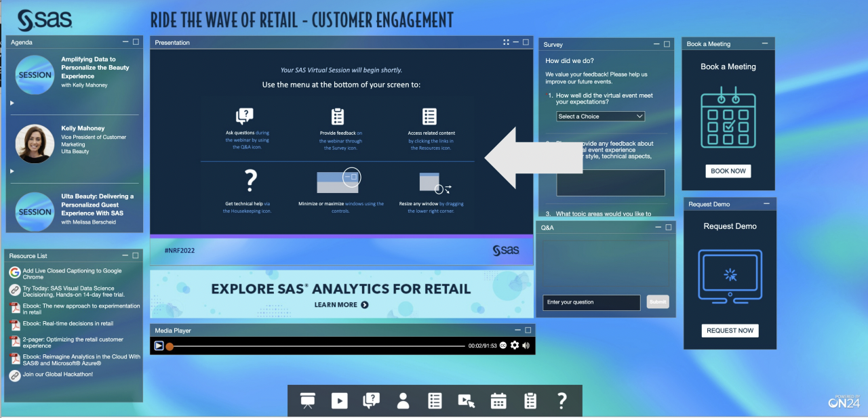The image size is (868, 418).
Task: Enter full screen in Presentation window
Action: pos(506,42)
